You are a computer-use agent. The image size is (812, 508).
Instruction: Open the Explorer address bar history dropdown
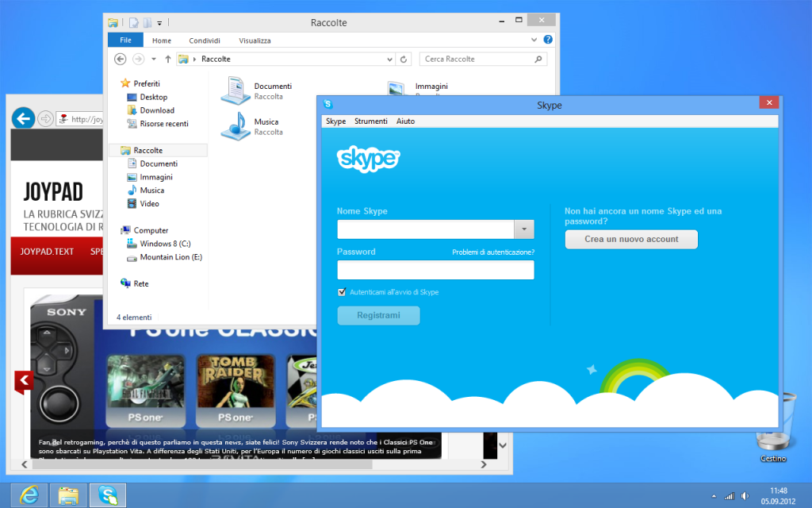tap(389, 59)
